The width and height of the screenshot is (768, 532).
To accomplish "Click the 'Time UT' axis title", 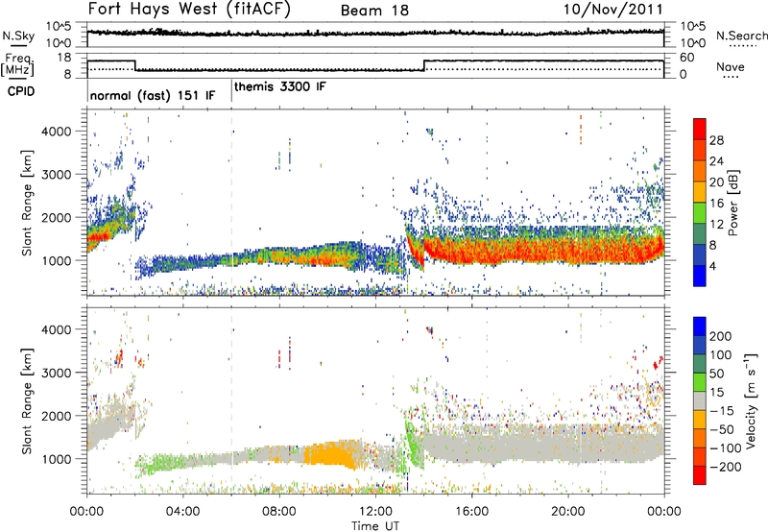I will [x=375, y=526].
